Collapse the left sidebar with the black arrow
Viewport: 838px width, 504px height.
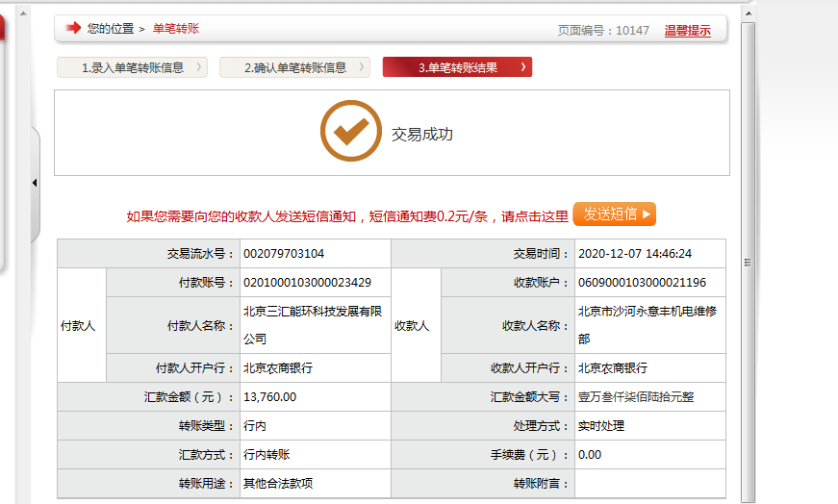(35, 183)
